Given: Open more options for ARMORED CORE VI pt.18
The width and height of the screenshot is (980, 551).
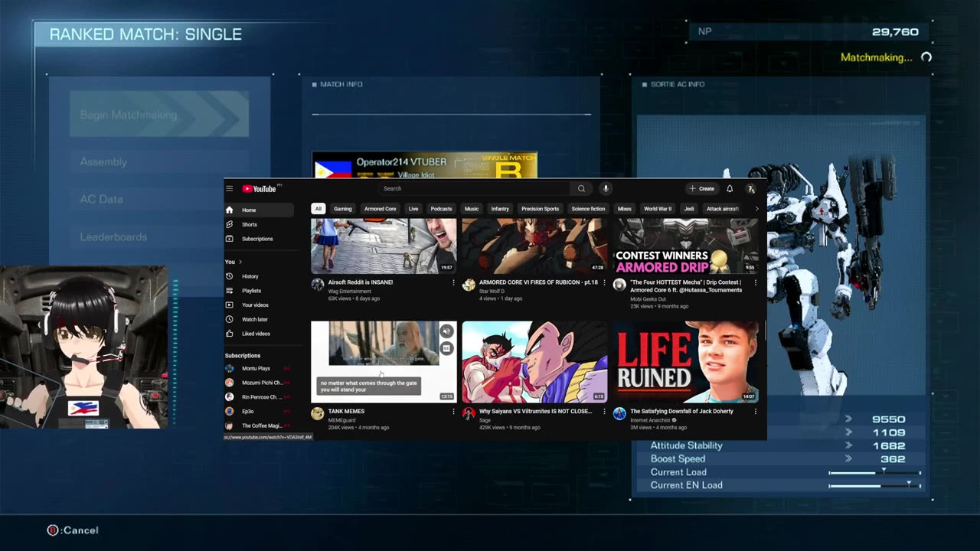Looking at the screenshot, I should click(604, 282).
